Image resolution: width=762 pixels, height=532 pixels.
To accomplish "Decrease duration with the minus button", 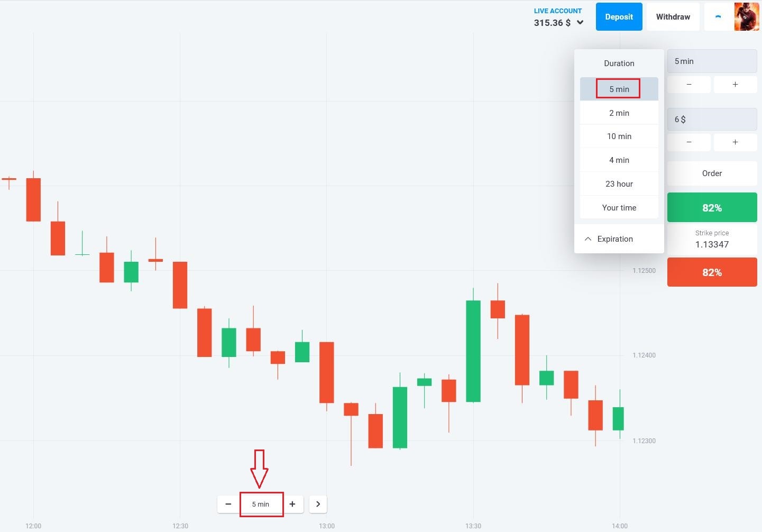I will (x=688, y=85).
